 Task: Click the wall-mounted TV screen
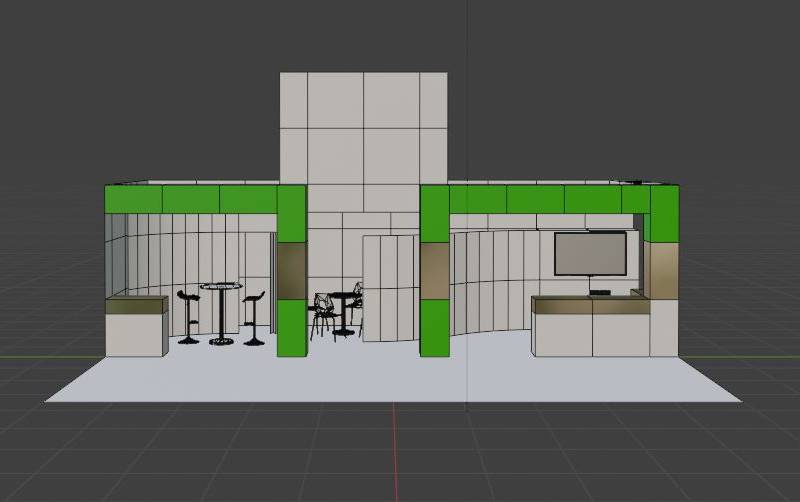coord(590,253)
